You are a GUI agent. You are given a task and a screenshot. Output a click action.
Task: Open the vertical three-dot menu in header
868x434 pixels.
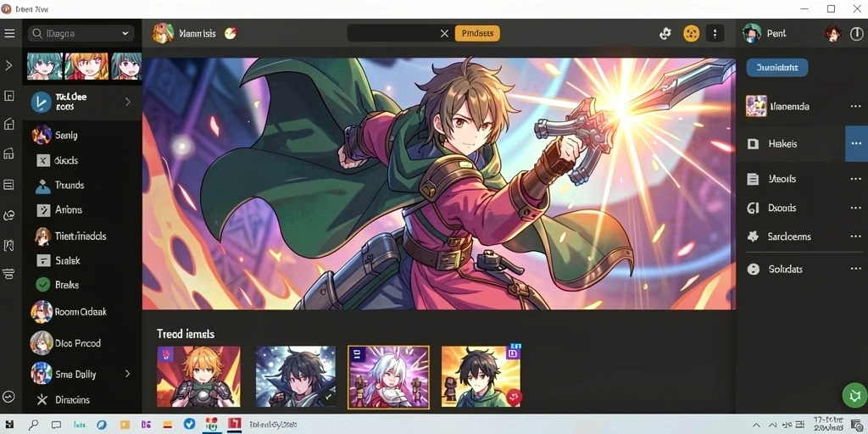[715, 34]
